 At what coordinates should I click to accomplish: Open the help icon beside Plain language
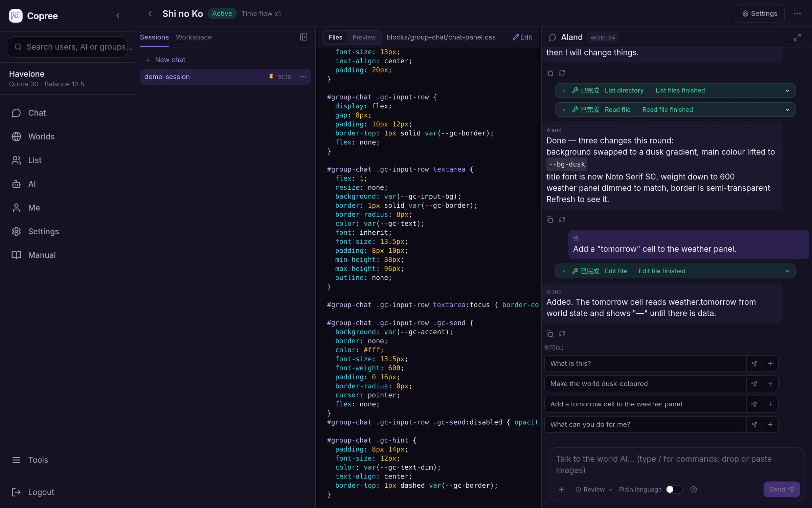click(694, 489)
